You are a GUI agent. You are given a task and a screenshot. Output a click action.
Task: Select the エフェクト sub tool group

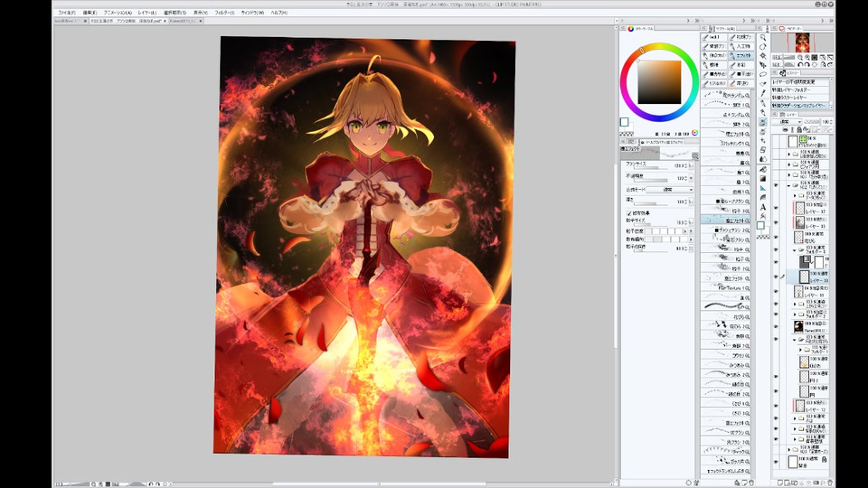click(741, 55)
